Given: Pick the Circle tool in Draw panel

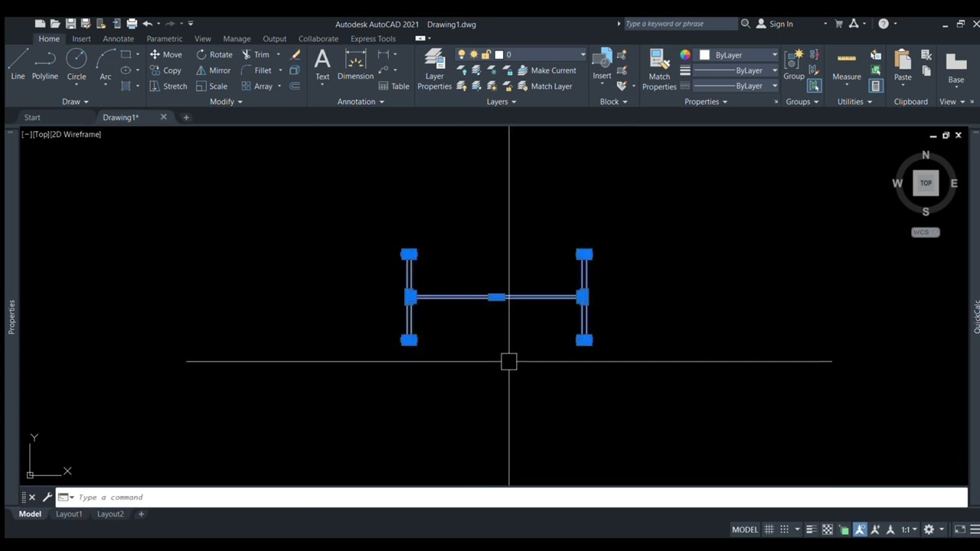Looking at the screenshot, I should [77, 64].
